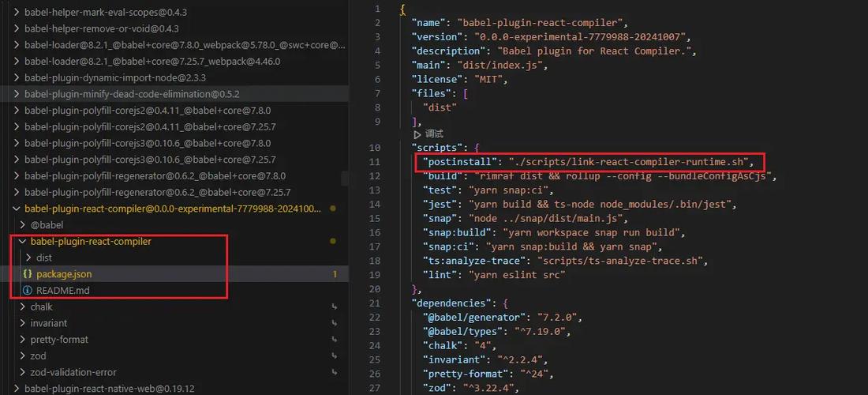
Task: Select babel-plugin-polyfill-corejs2@0.4.11_@babel+core@7.25.7 folder
Action: pyautogui.click(x=150, y=127)
